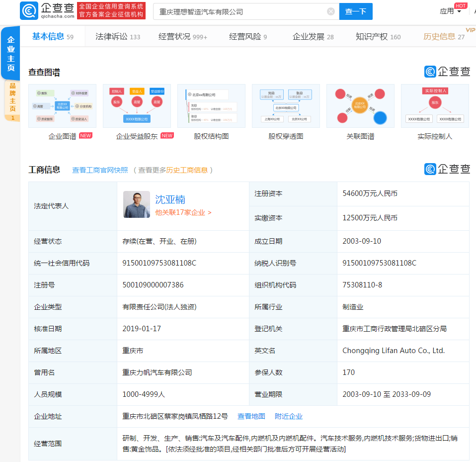Open the 股权结构图 thumbnail
The height and width of the screenshot is (462, 476).
pos(211,106)
